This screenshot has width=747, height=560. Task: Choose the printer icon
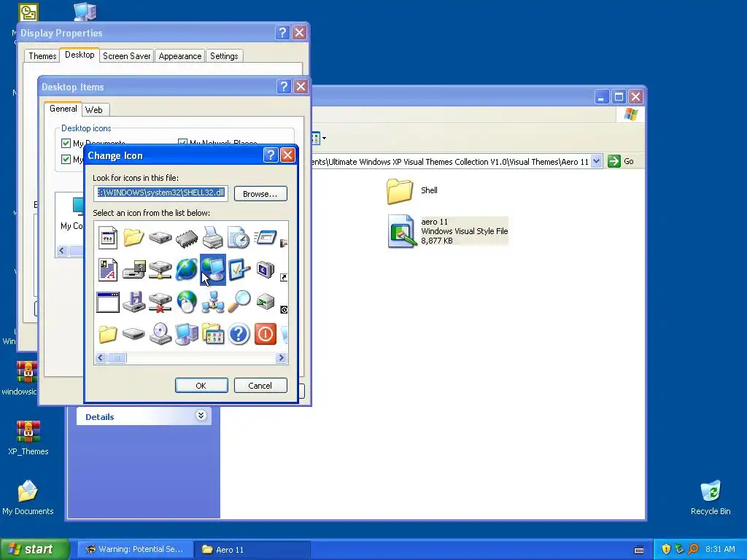[212, 237]
